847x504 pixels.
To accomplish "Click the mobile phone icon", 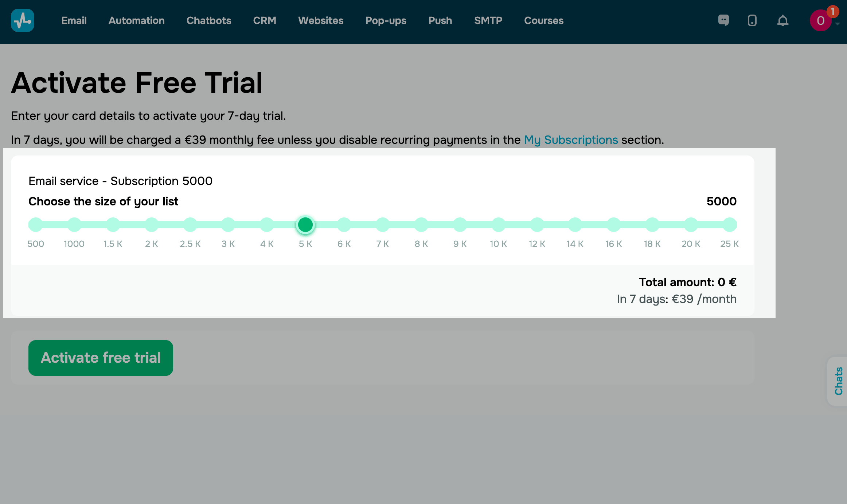I will tap(752, 20).
